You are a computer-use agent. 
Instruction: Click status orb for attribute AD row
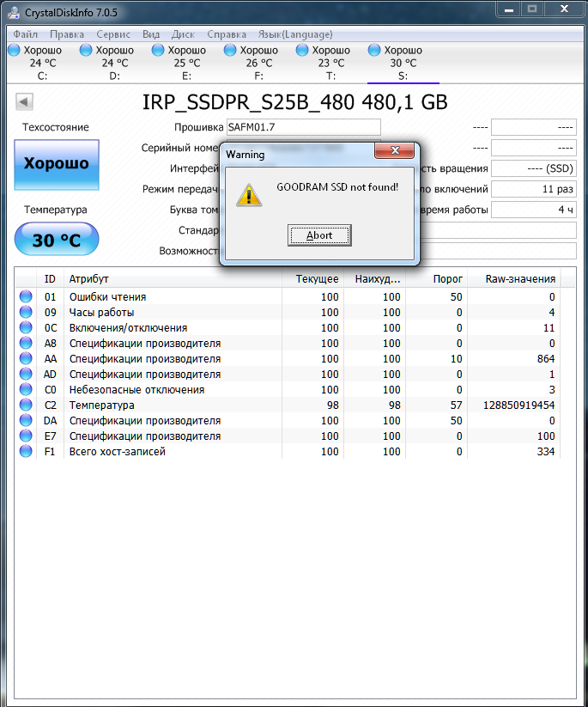coord(26,374)
